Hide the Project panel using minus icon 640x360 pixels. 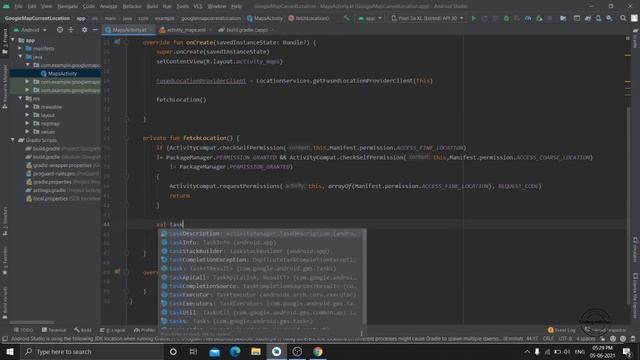(95, 30)
